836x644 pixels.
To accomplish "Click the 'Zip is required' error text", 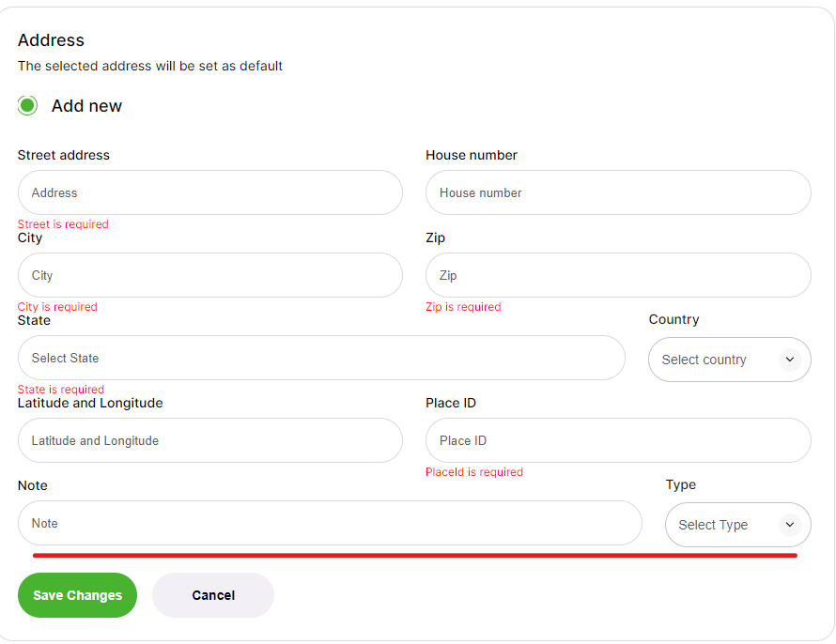I will click(x=463, y=307).
